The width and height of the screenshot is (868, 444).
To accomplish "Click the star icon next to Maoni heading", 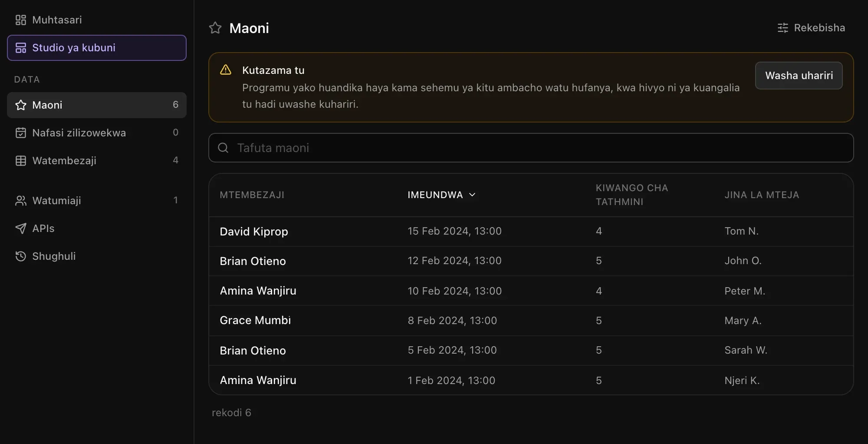I will tap(215, 28).
